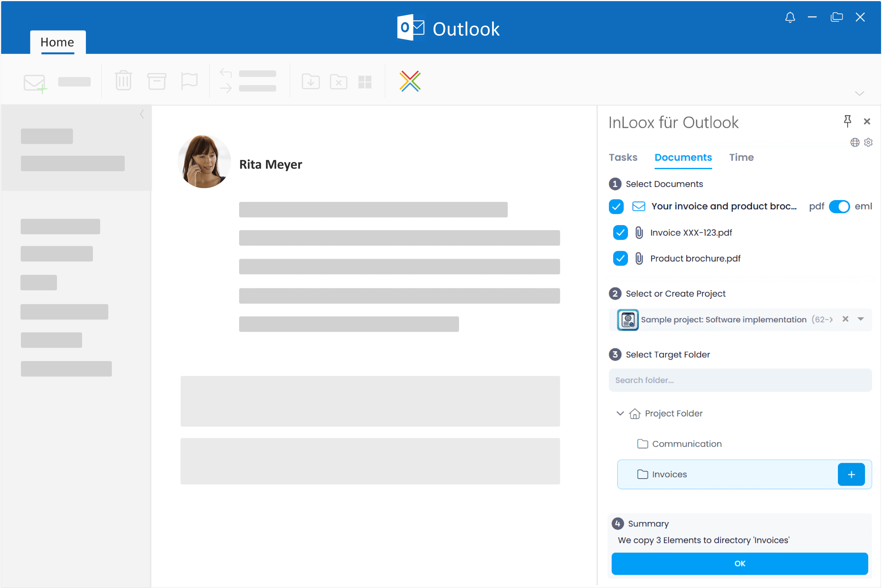
Task: Open the InLoox settings gear icon
Action: click(x=868, y=142)
